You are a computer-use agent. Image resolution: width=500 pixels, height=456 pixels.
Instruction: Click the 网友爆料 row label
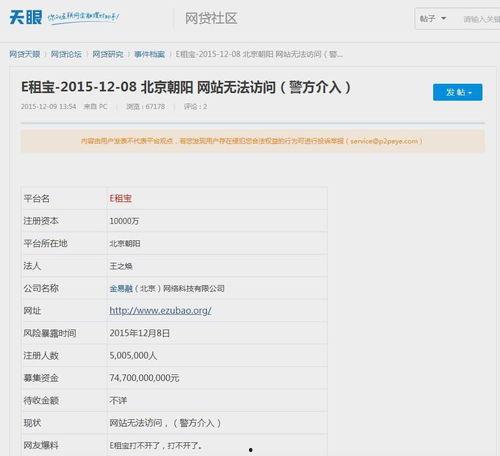[x=41, y=445]
